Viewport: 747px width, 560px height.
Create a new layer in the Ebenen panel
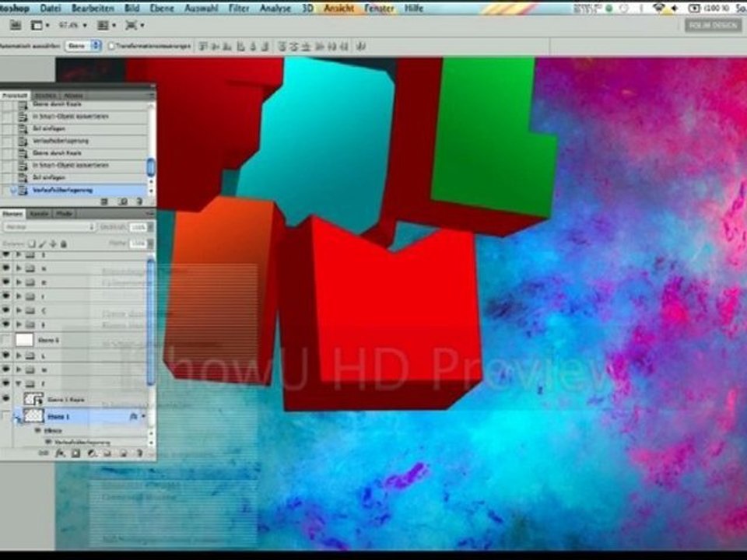coord(123,453)
